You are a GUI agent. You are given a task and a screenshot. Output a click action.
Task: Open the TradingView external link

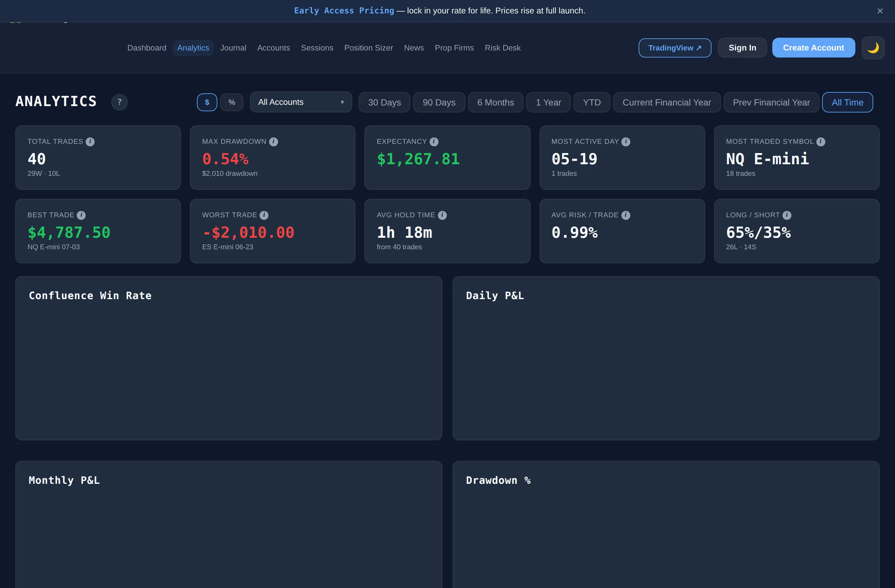coord(675,48)
